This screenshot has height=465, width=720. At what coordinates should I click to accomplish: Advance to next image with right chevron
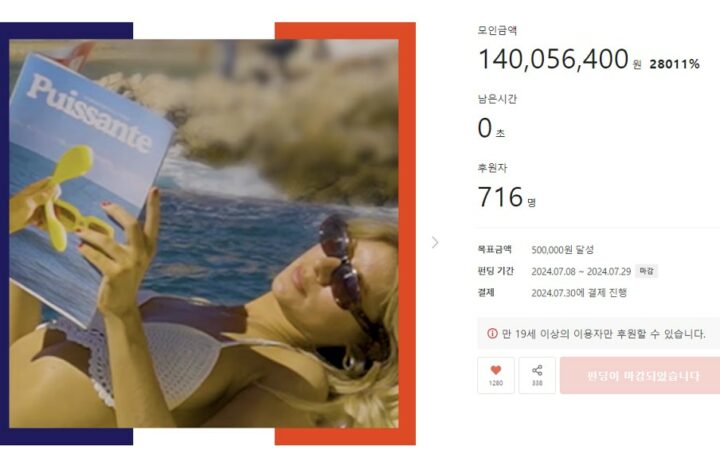coord(435,242)
